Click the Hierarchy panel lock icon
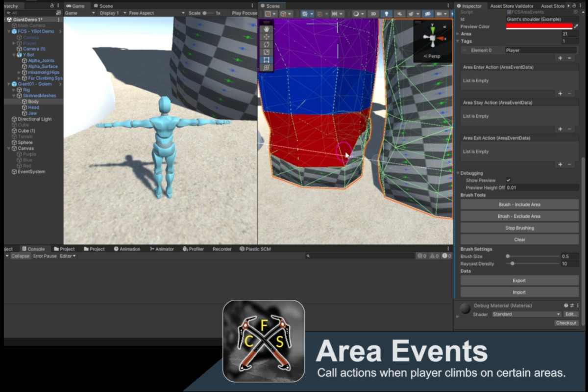Image resolution: width=588 pixels, height=392 pixels. click(x=52, y=6)
